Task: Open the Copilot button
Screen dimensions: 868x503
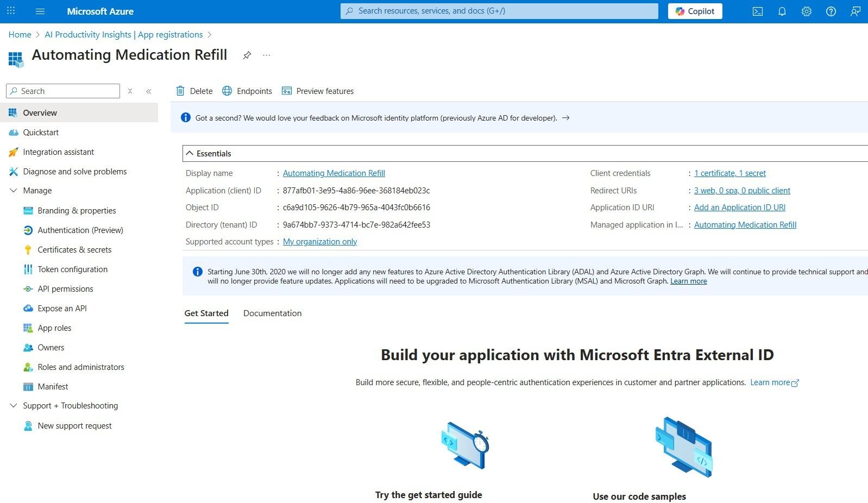Action: coord(695,11)
